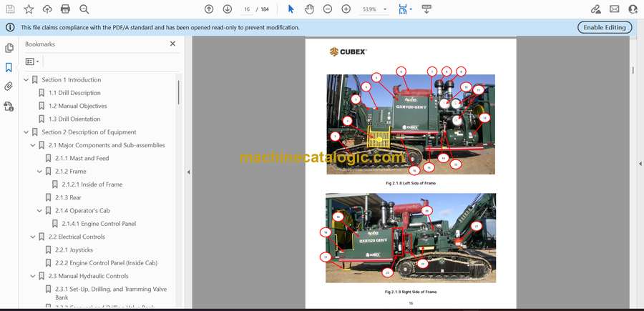Click the share with others icon

633,9
